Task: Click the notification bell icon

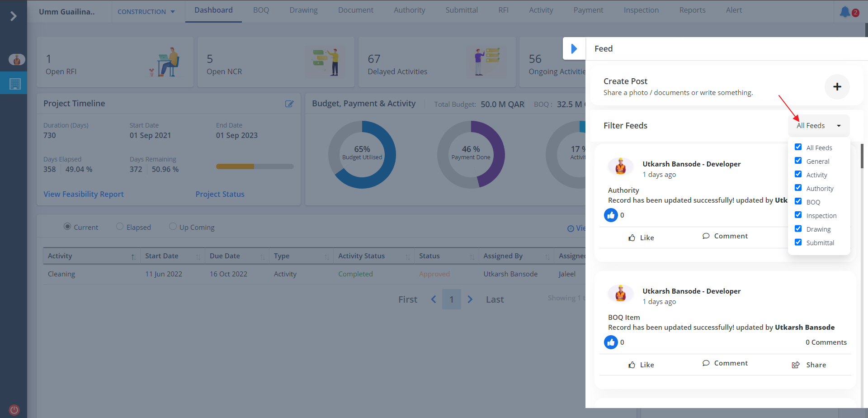Action: 844,12
